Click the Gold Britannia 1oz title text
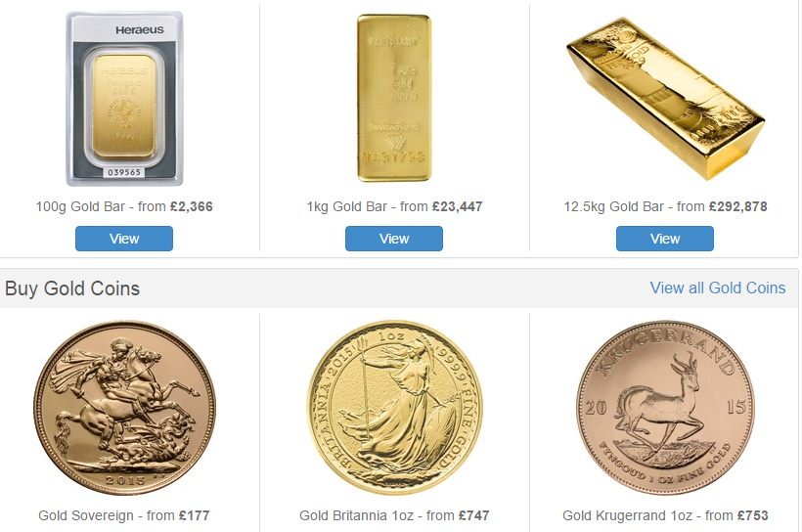Image resolution: width=802 pixels, height=532 pixels. [357, 515]
